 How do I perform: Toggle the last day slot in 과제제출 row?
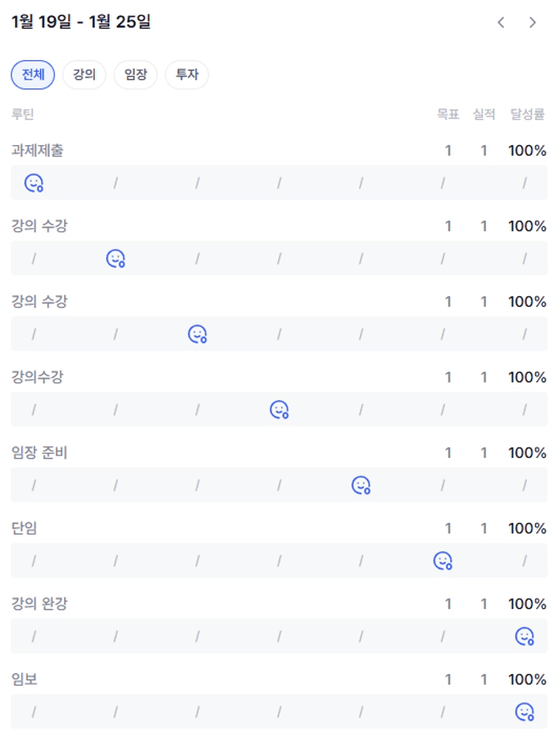pyautogui.click(x=524, y=183)
